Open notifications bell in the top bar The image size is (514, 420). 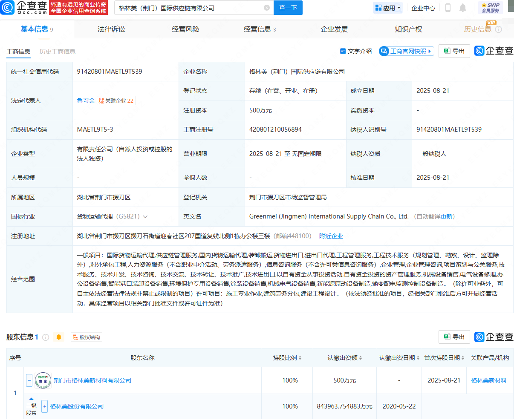[463, 8]
